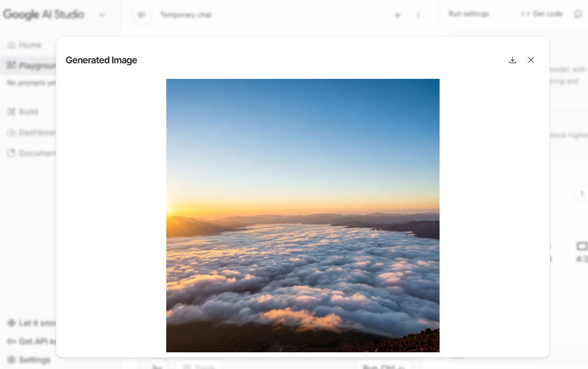Image resolution: width=588 pixels, height=369 pixels.
Task: Open Build in the sidebar
Action: click(23, 112)
